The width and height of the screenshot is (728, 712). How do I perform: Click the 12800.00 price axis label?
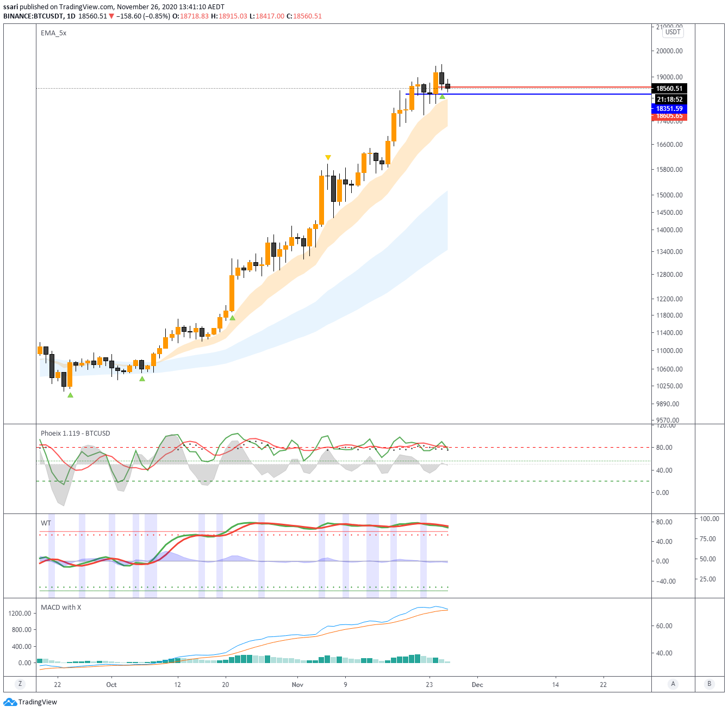tap(669, 275)
